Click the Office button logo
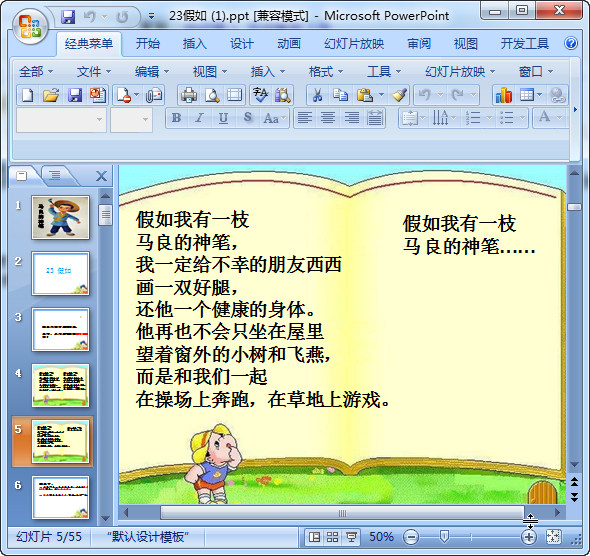The width and height of the screenshot is (590, 556). (30, 27)
